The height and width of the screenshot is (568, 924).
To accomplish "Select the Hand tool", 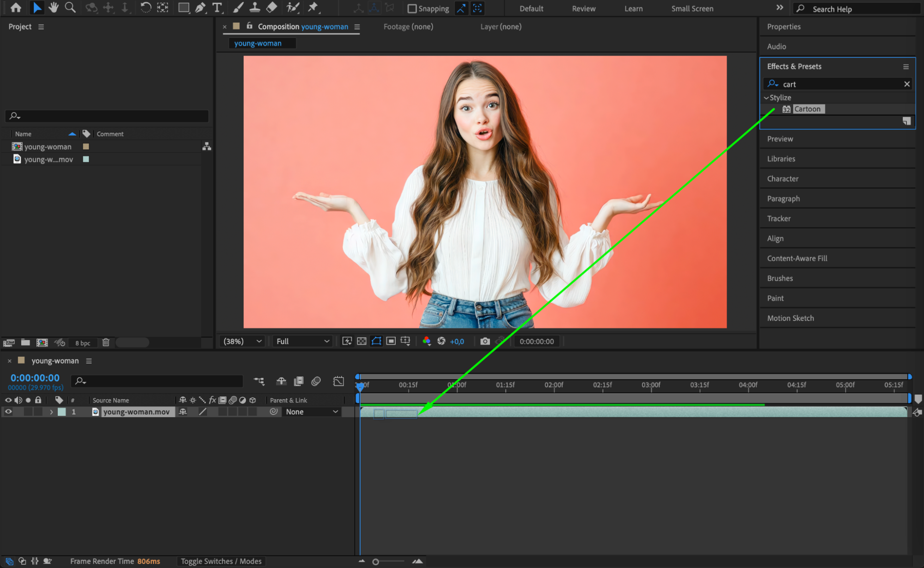I will [x=54, y=7].
